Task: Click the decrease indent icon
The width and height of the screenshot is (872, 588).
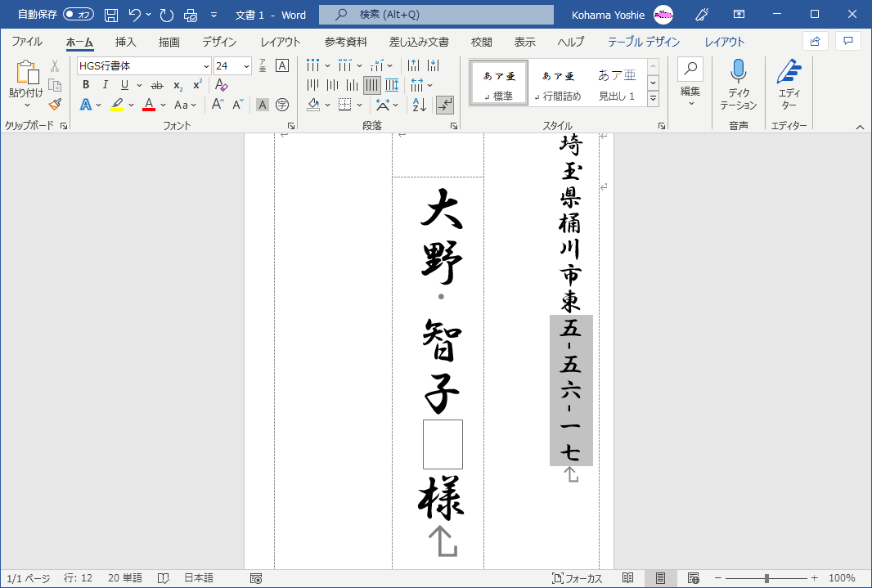Action: 413,65
